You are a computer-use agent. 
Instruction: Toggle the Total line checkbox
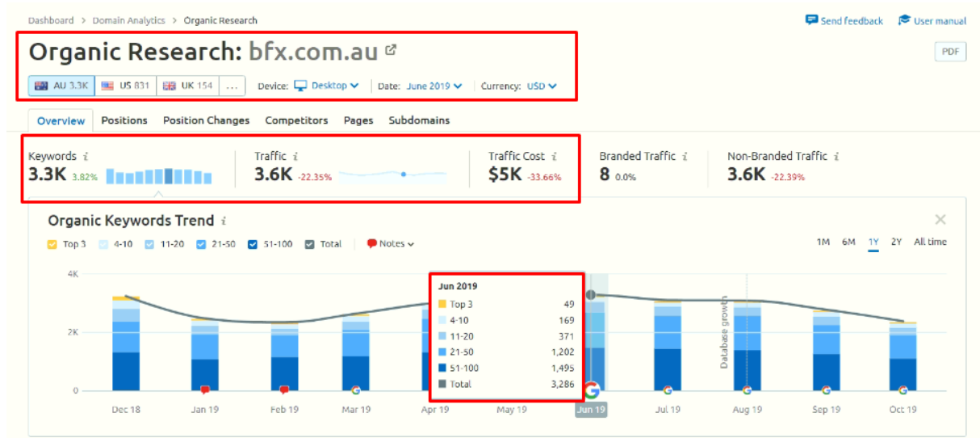coord(310,244)
